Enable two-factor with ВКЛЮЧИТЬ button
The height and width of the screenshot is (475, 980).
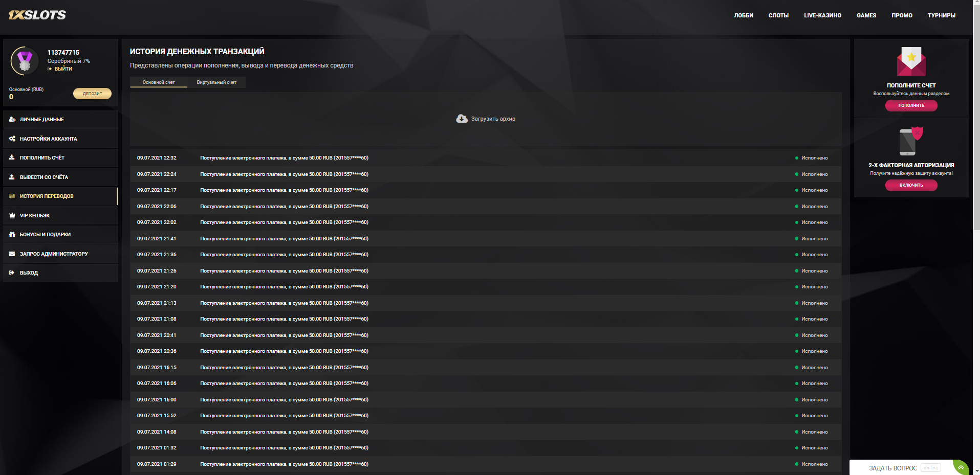pyautogui.click(x=911, y=185)
